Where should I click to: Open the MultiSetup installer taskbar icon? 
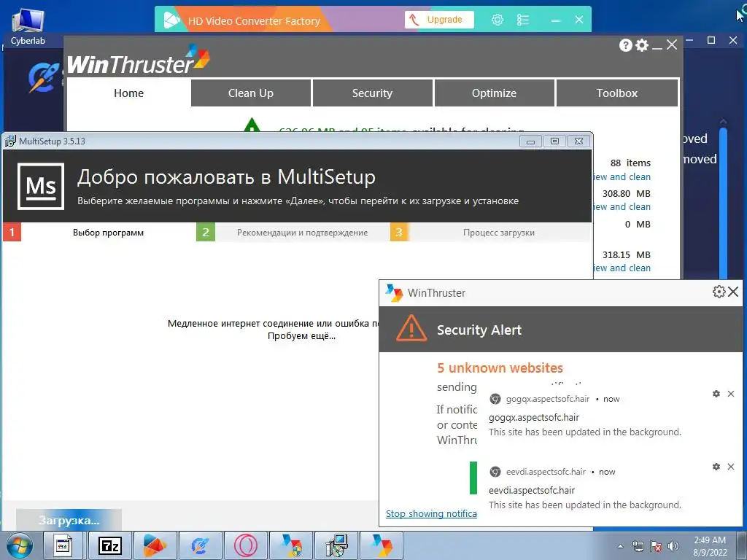coord(336,545)
